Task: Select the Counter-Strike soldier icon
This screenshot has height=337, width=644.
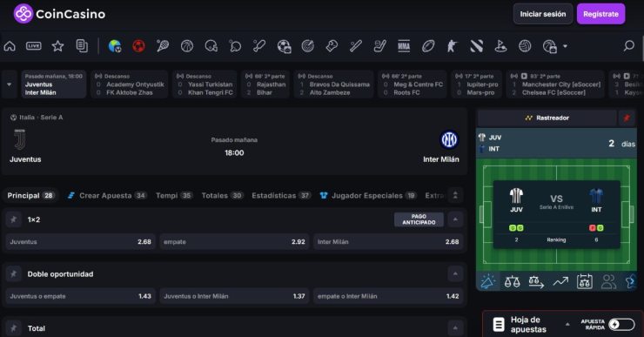Action: (x=452, y=46)
